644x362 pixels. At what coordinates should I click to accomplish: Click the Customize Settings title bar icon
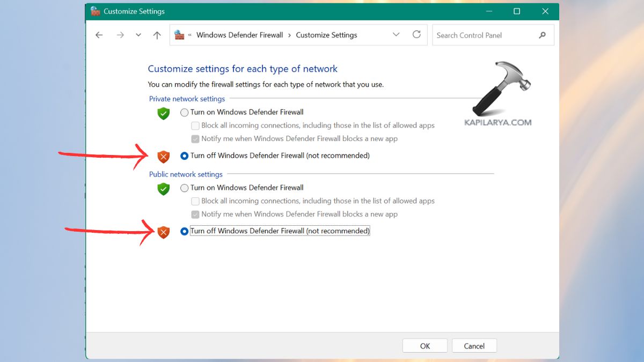(x=96, y=11)
